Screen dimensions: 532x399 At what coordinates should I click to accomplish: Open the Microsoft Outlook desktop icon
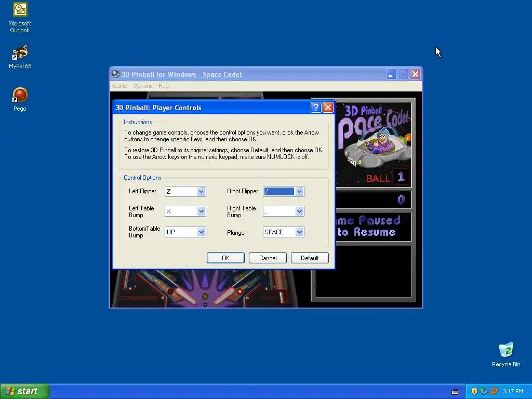click(20, 18)
